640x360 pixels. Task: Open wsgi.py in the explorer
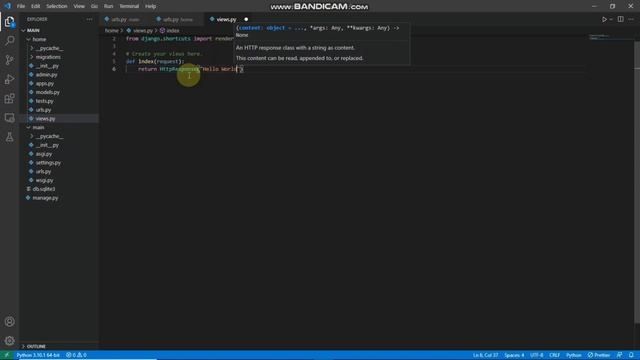coord(44,180)
